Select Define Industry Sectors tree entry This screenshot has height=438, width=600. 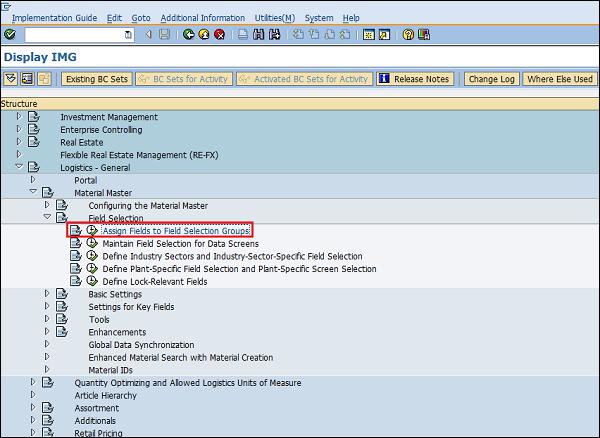(232, 257)
